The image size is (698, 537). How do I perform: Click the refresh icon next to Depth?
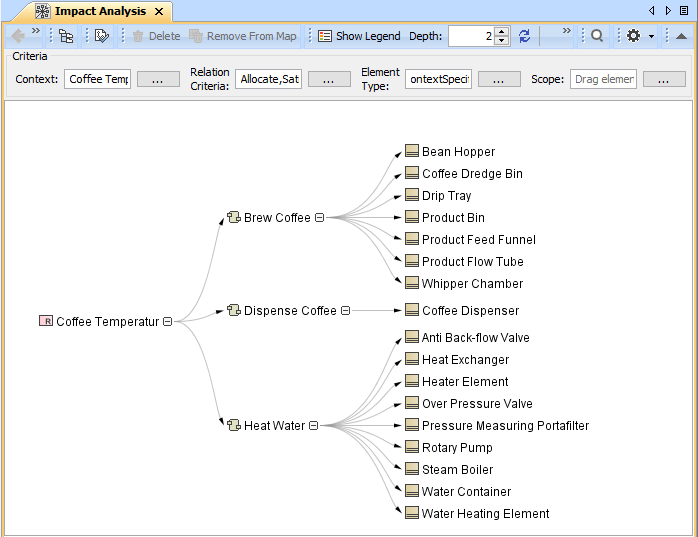point(524,36)
